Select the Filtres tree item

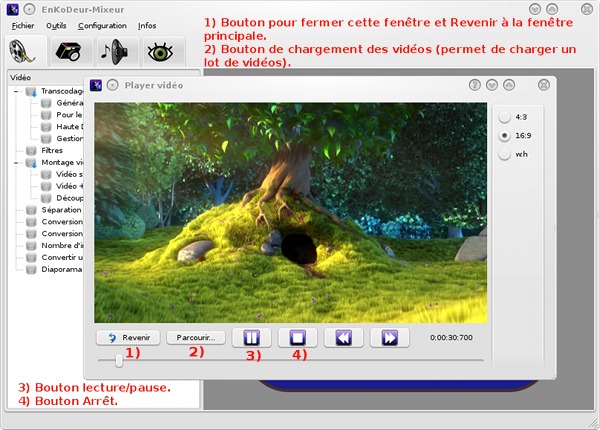(52, 150)
